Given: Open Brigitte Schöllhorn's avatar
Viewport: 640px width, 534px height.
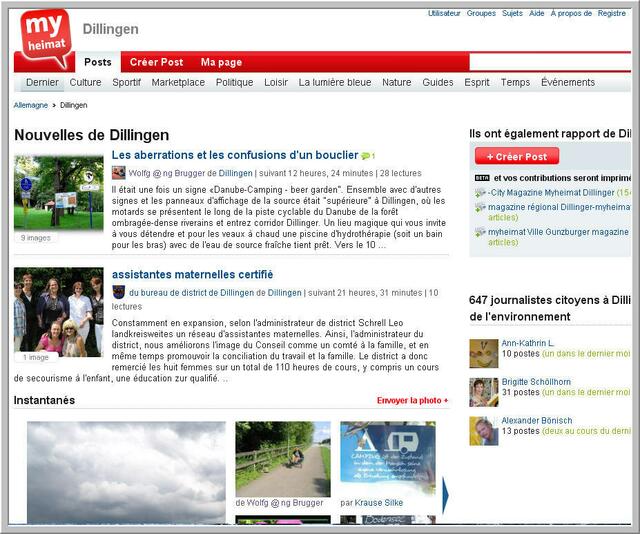Looking at the screenshot, I should (484, 392).
